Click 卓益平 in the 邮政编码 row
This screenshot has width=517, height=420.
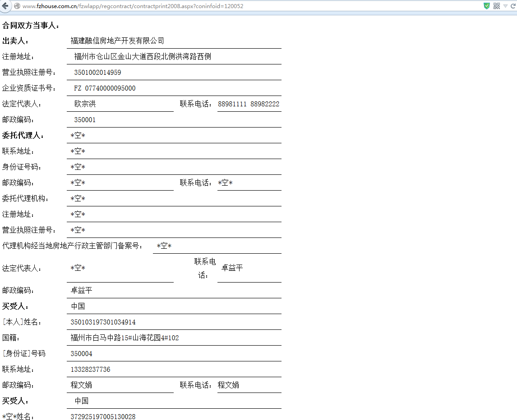(x=82, y=291)
